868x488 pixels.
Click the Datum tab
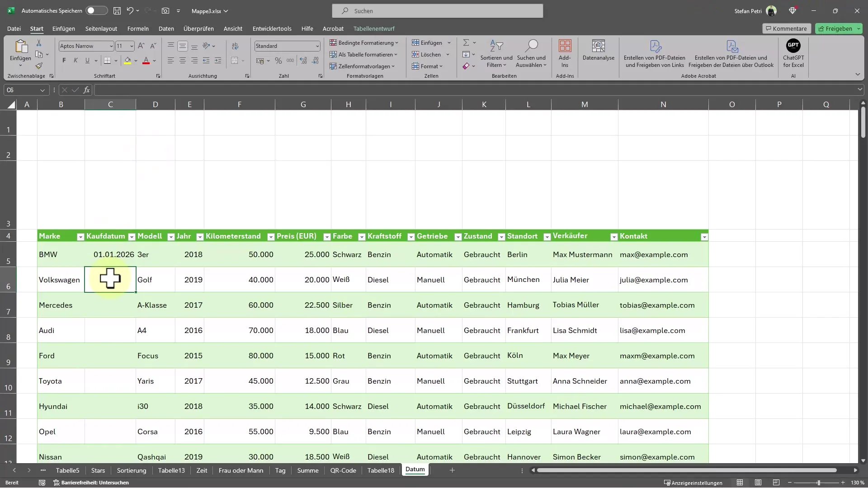tap(415, 469)
